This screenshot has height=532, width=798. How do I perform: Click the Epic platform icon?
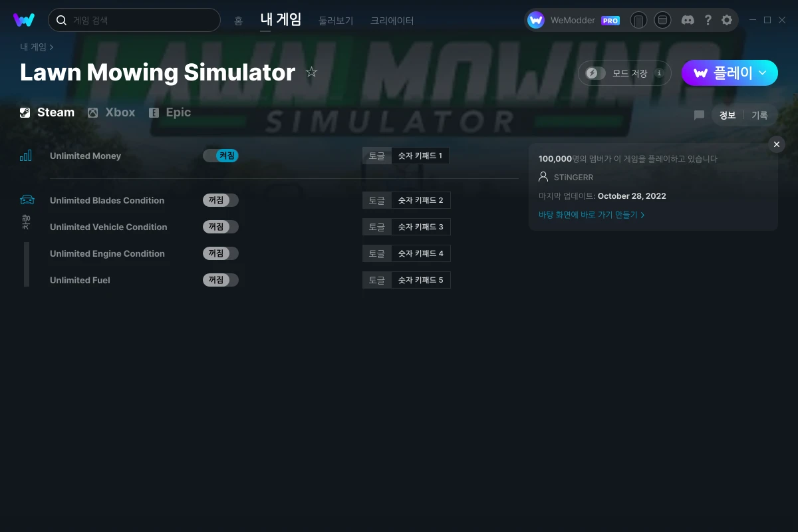[x=154, y=112]
